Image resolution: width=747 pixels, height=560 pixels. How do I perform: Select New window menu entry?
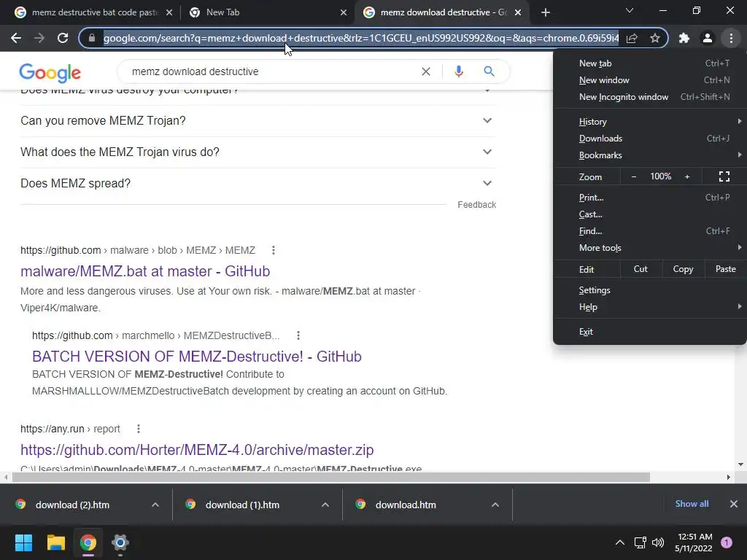pos(650,80)
